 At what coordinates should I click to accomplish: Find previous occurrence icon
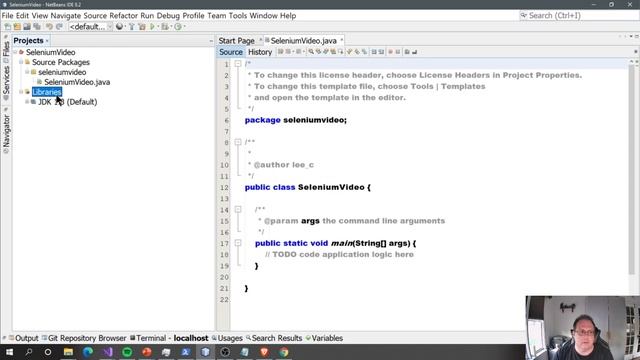318,52
